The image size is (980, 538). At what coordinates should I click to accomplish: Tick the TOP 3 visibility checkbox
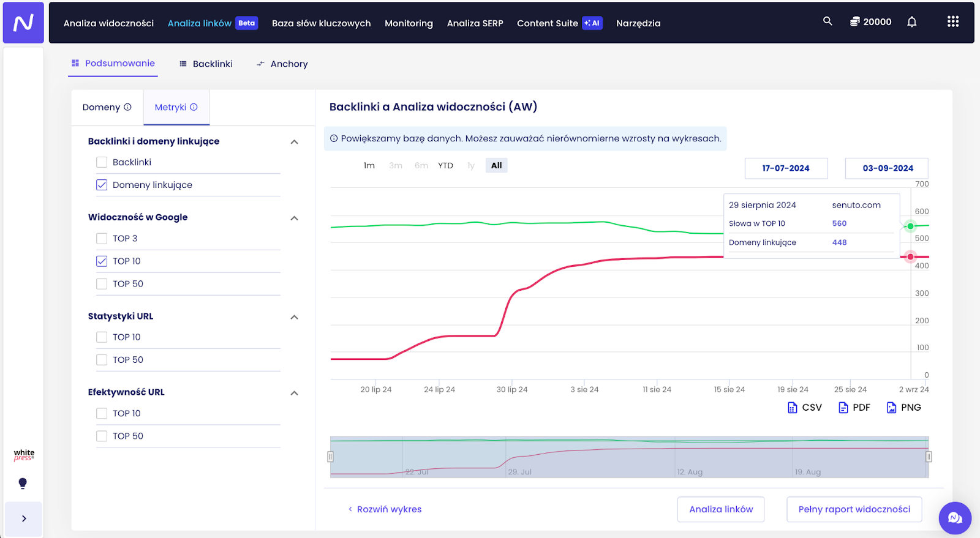(102, 239)
